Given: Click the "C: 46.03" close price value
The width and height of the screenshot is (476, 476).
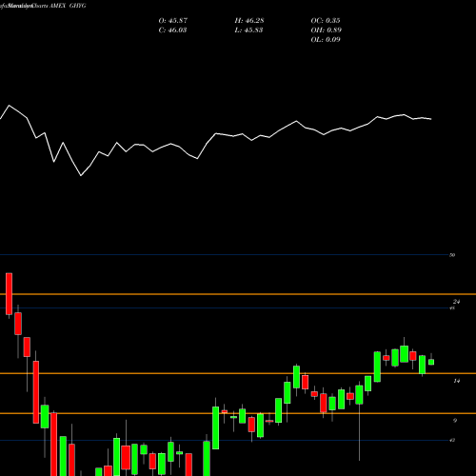Looking at the screenshot, I should click(172, 30).
